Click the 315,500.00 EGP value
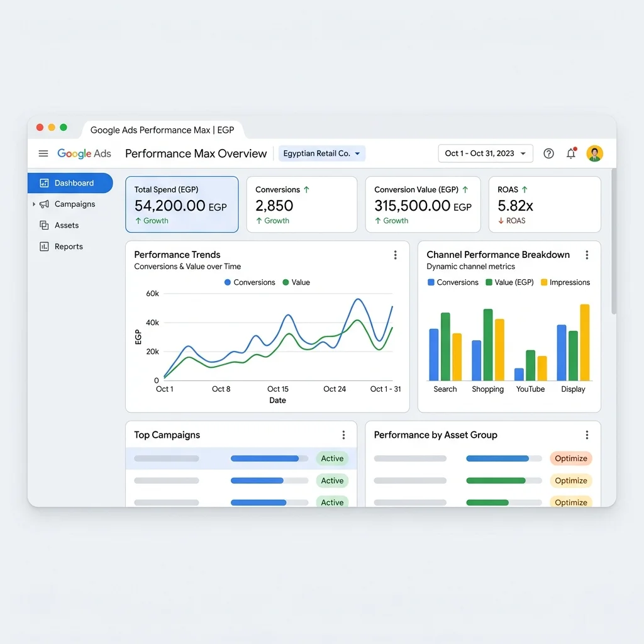This screenshot has width=644, height=644. pyautogui.click(x=423, y=206)
